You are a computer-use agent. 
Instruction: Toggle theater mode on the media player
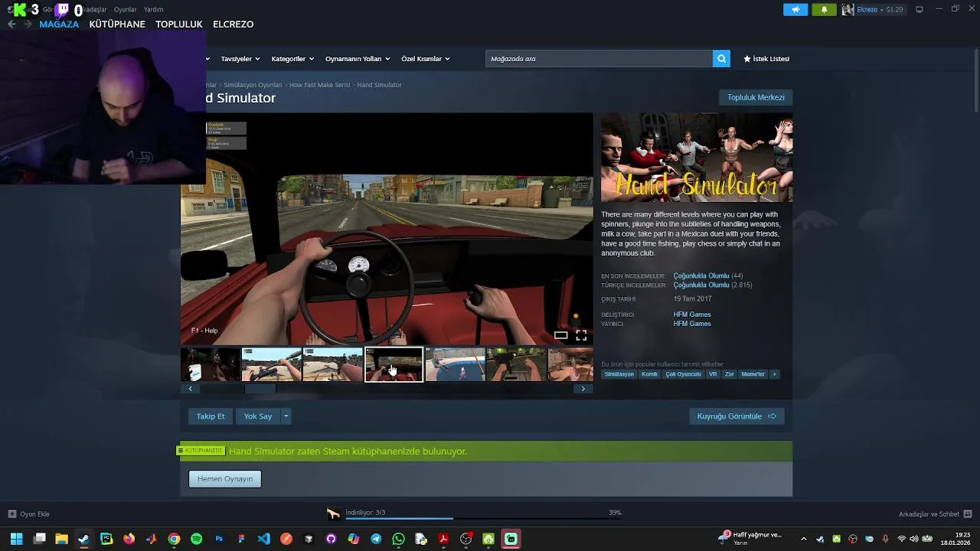(x=561, y=335)
